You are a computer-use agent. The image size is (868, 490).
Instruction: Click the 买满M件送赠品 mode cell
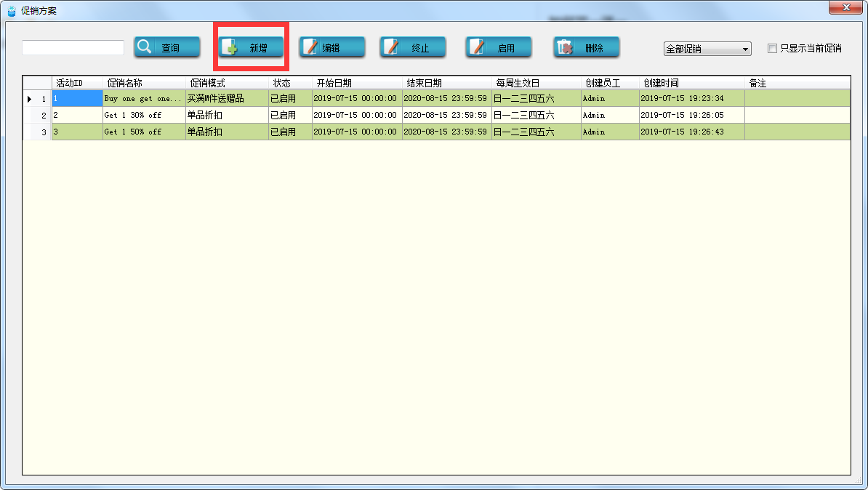pyautogui.click(x=227, y=99)
